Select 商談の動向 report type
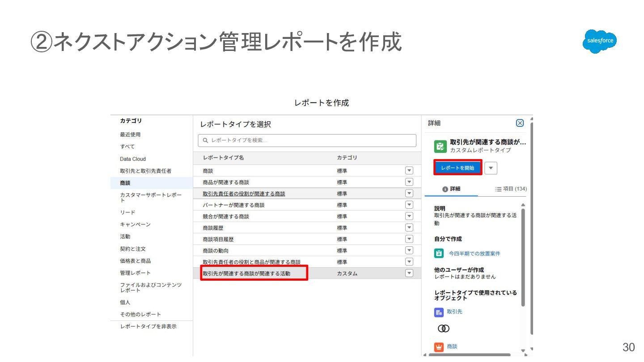 click(215, 251)
